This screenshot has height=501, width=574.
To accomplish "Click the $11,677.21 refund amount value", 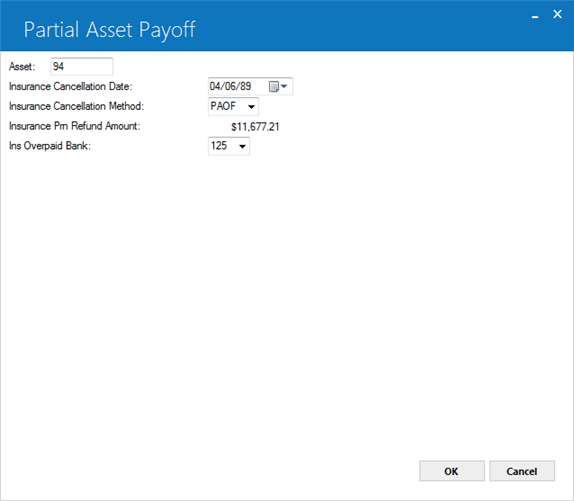I will coord(255,127).
